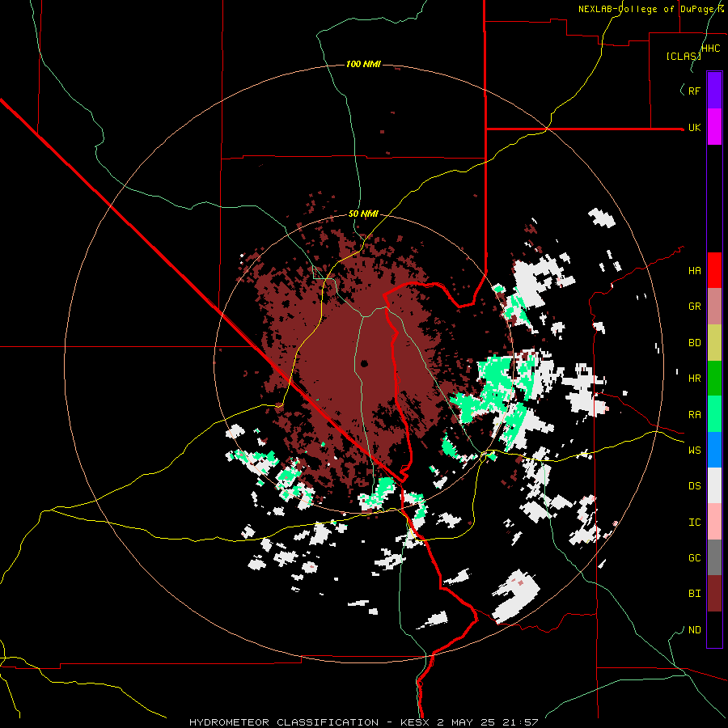Click the HYDROMETEOR CLASSIFICATION KESX footer caption
Image resolution: width=728 pixels, height=728 pixels.
[x=363, y=722]
